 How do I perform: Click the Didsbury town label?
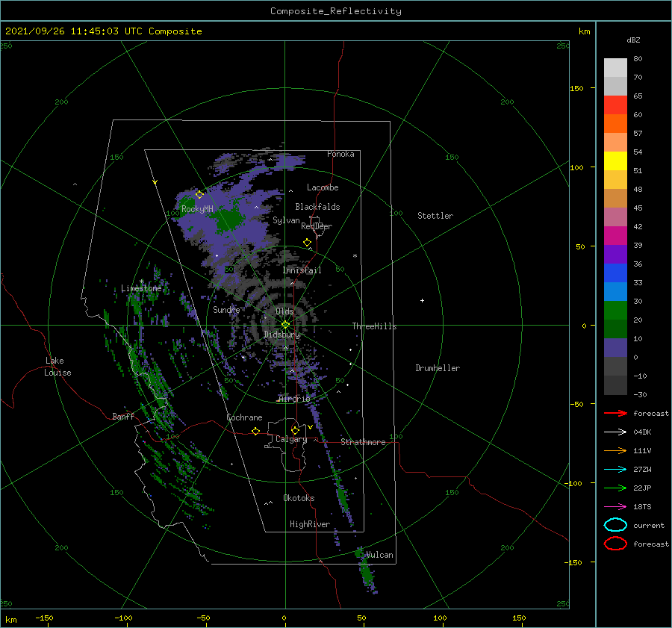[282, 335]
